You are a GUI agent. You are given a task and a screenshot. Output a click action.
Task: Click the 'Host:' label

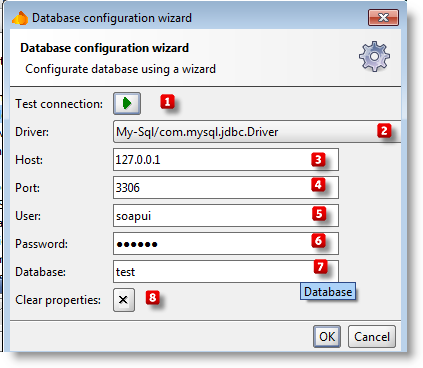click(29, 160)
